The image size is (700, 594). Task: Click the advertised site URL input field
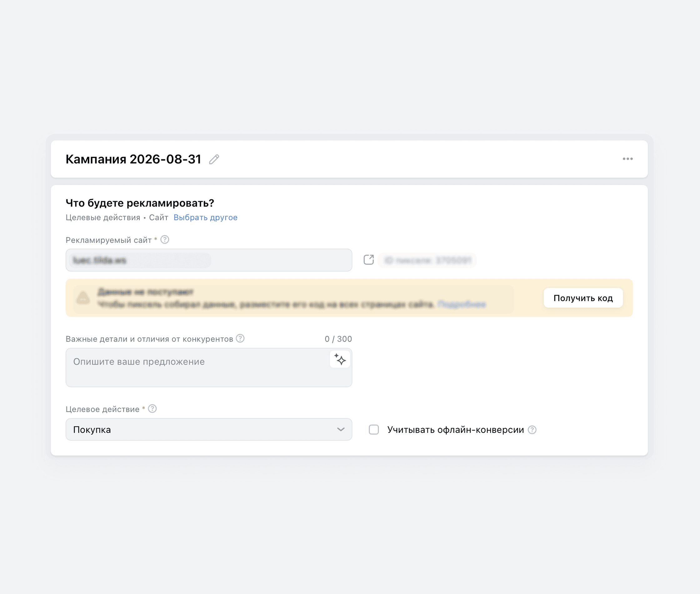click(x=209, y=260)
